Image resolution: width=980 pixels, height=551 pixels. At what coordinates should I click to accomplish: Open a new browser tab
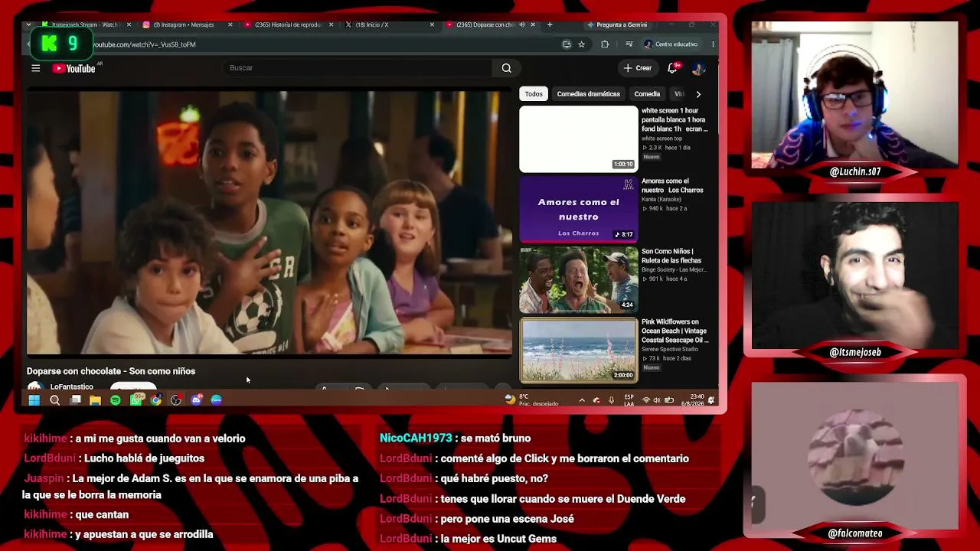pyautogui.click(x=550, y=24)
